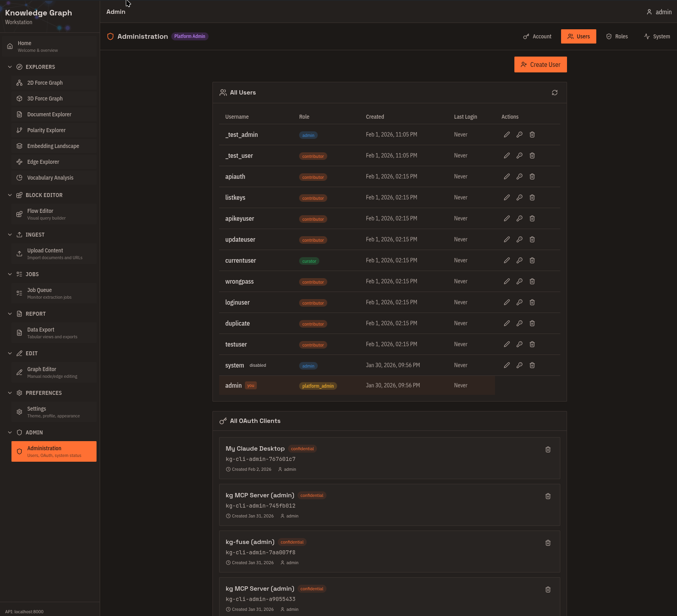Screen dimensions: 677x616
Task: Switch to the Roles tab
Action: 617,36
